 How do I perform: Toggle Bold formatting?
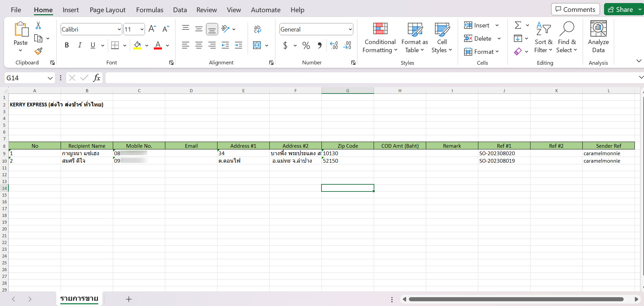67,45
